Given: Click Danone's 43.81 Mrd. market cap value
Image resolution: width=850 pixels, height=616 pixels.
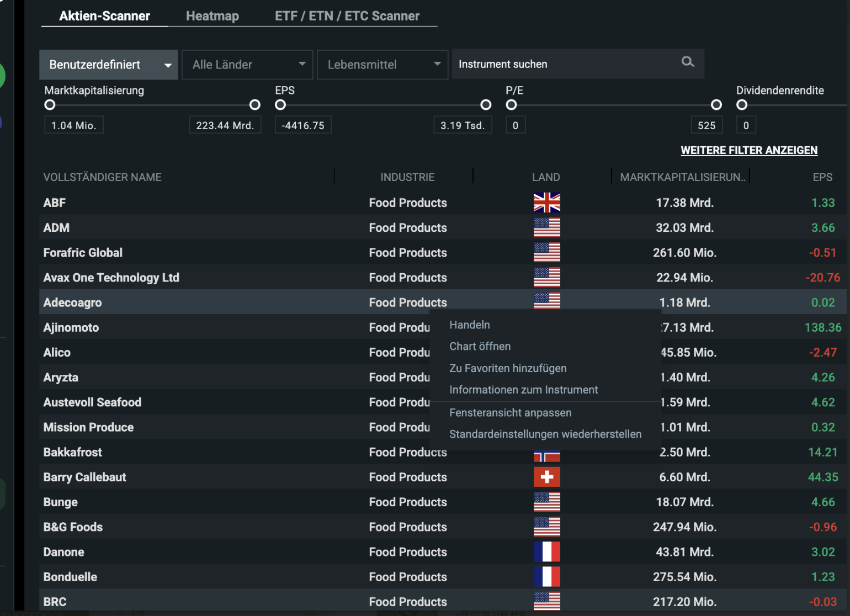Looking at the screenshot, I should point(684,552).
